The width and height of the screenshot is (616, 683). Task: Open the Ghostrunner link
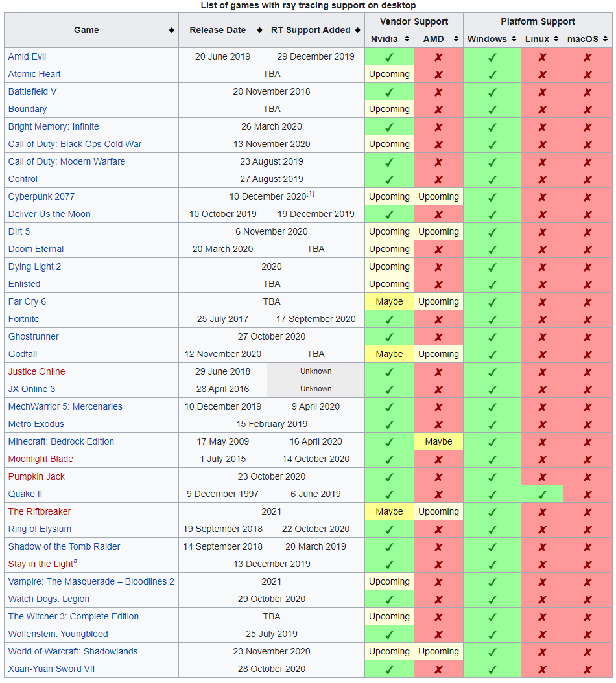click(34, 336)
